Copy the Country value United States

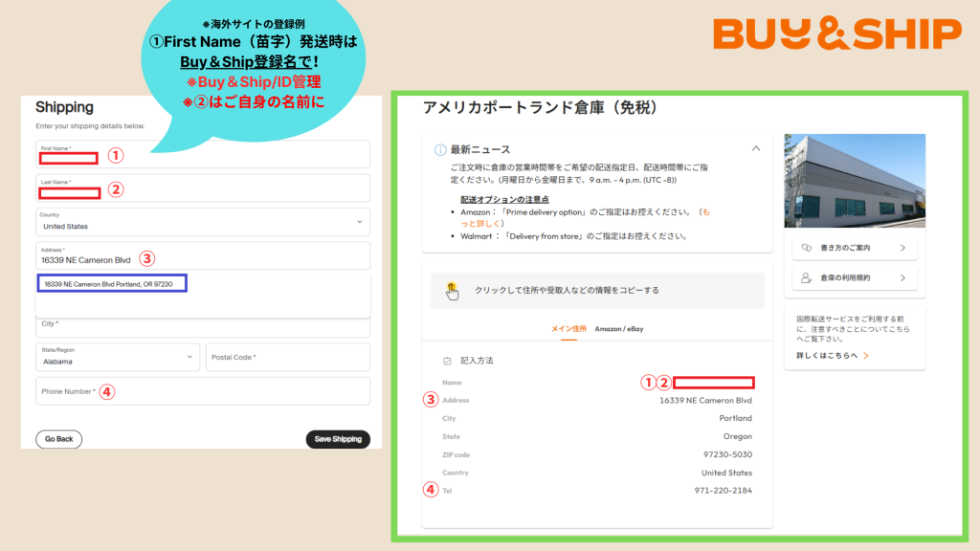[x=726, y=473]
